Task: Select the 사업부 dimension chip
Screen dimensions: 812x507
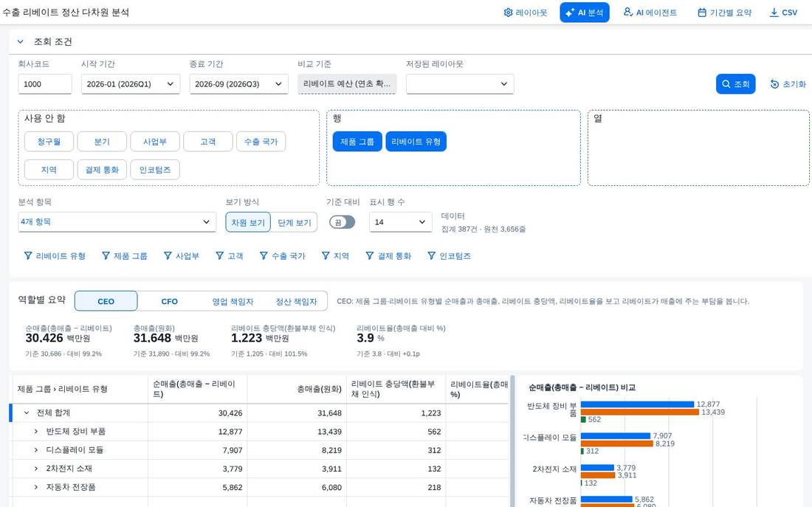Action: [155, 142]
